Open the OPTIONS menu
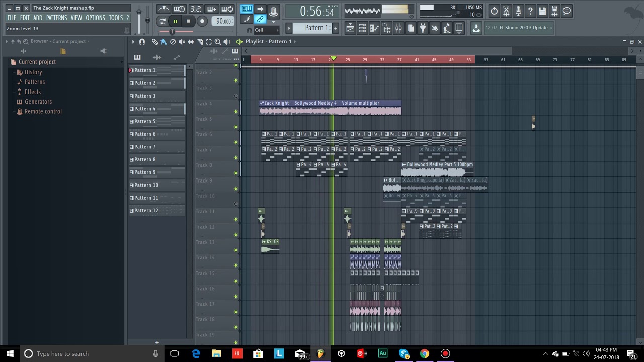Screen dimensions: 644x362 [95, 18]
